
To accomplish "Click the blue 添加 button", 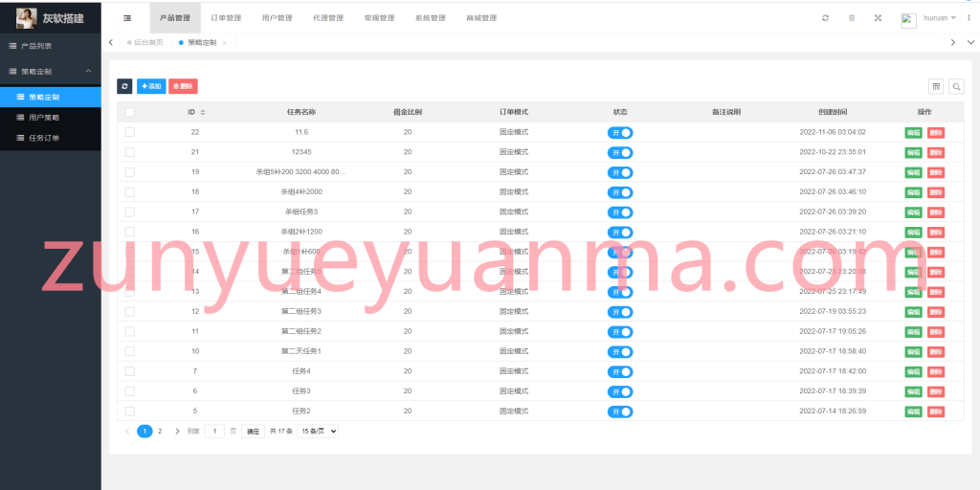I will point(151,86).
